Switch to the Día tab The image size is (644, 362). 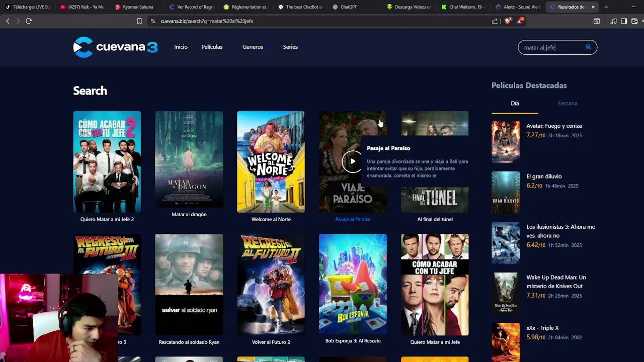pos(515,104)
